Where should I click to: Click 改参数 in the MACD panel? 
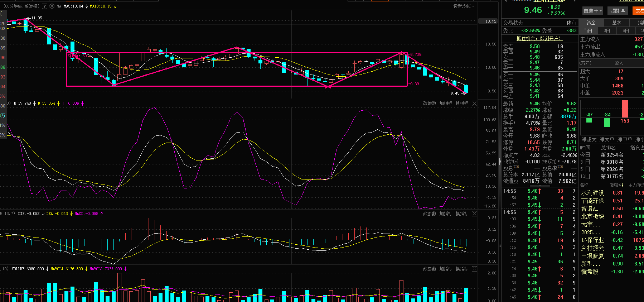pyautogui.click(x=430, y=214)
